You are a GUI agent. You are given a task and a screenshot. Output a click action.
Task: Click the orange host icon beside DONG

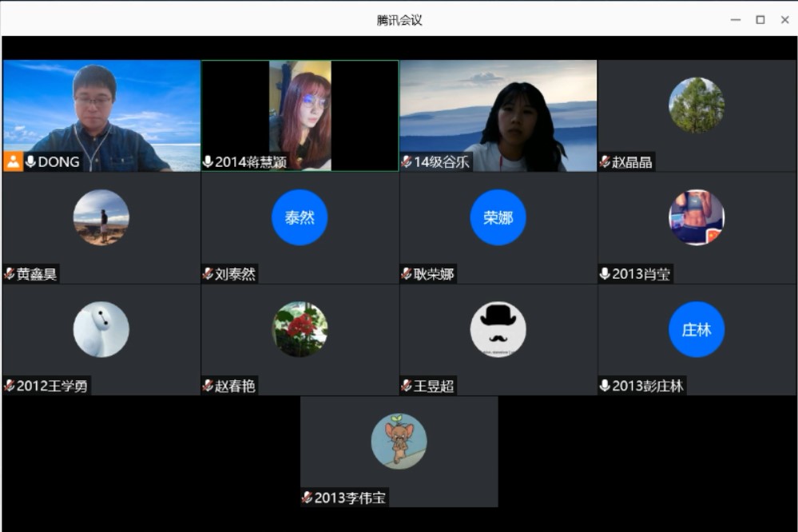(13, 162)
